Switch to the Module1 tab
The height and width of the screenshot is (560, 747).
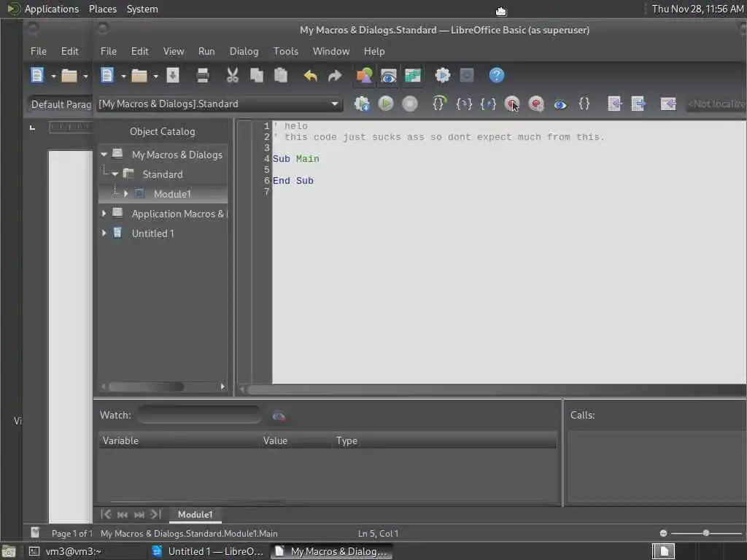coord(195,514)
